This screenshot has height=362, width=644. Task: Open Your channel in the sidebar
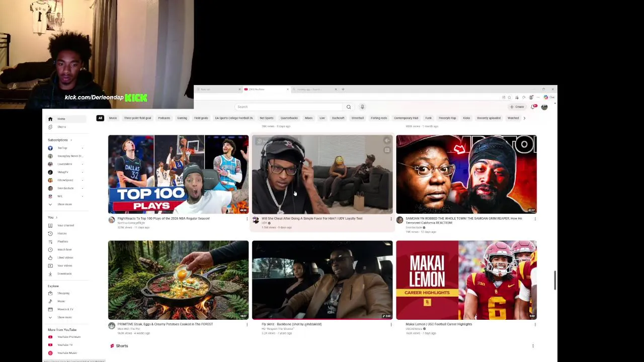click(x=65, y=225)
